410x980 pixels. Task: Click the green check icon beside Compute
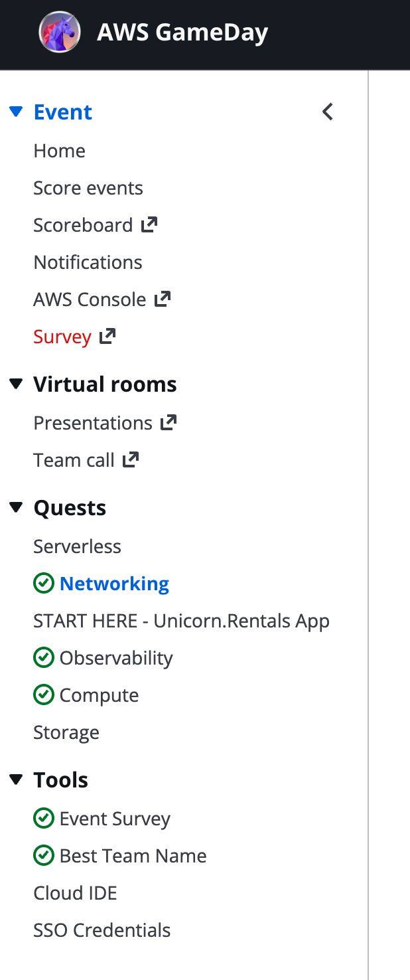tap(43, 694)
